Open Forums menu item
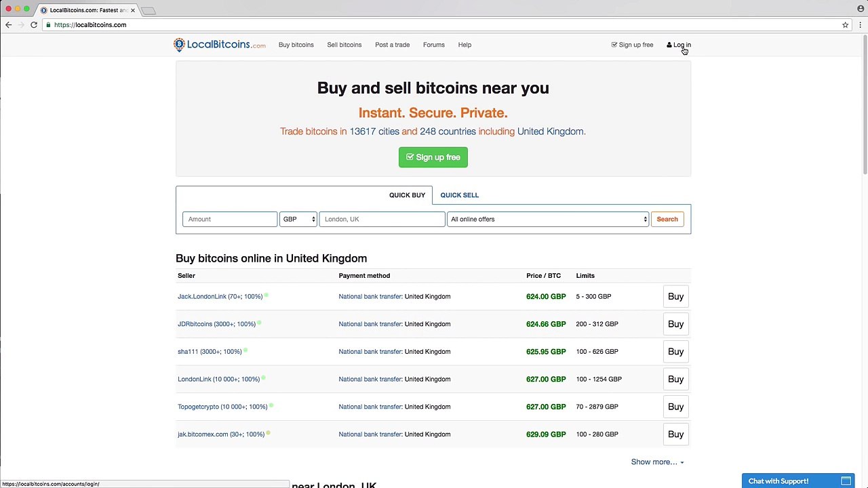This screenshot has height=488, width=868. pyautogui.click(x=434, y=45)
